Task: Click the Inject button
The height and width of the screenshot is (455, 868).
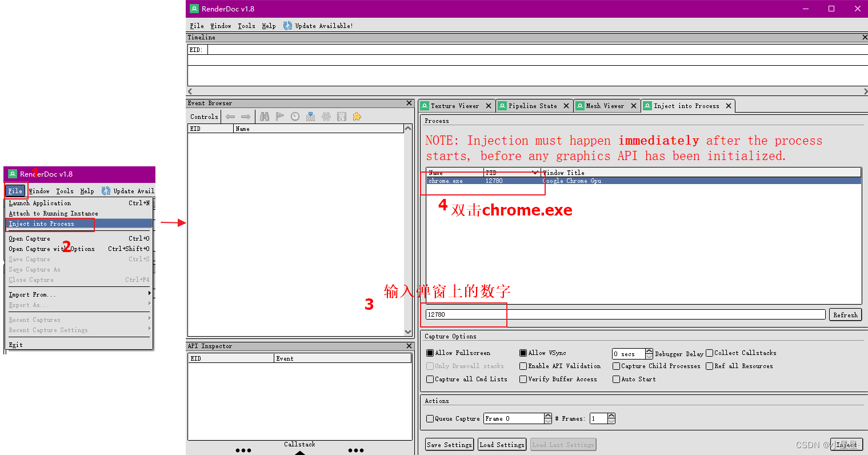Action: pyautogui.click(x=846, y=445)
